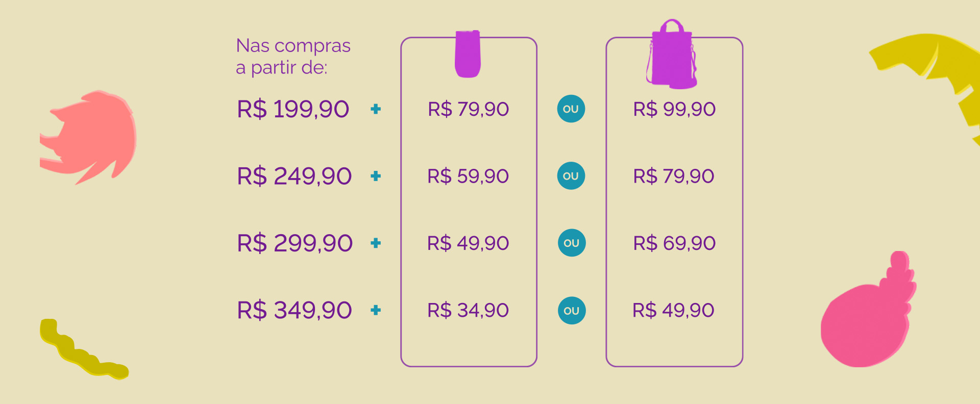Click the R$ 34,90 tumbler price

tap(468, 310)
